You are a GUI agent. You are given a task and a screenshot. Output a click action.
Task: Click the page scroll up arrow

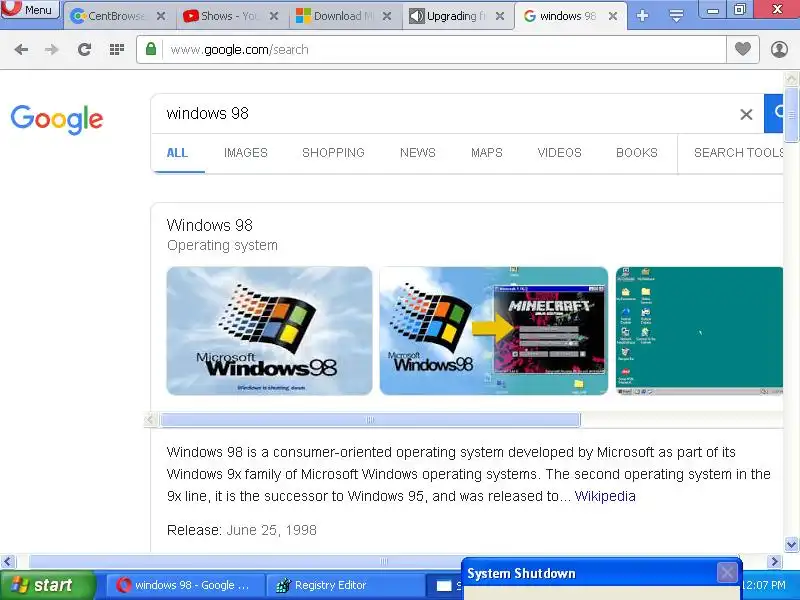[x=791, y=79]
